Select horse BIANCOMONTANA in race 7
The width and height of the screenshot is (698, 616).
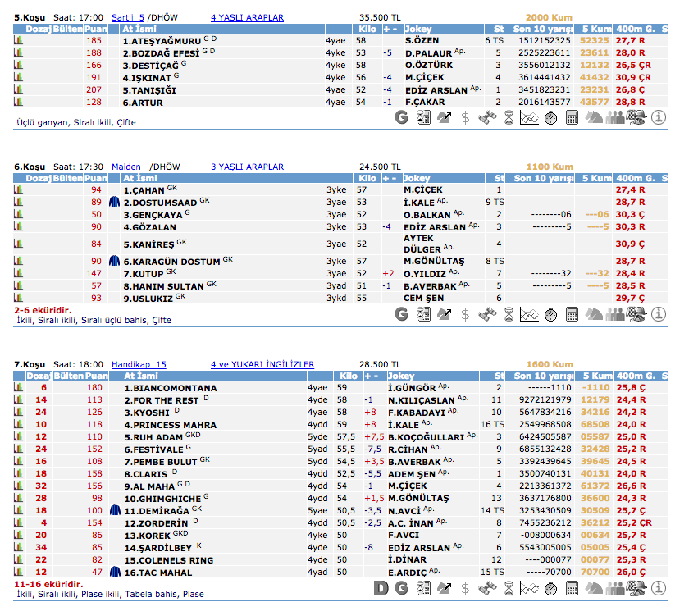point(170,388)
